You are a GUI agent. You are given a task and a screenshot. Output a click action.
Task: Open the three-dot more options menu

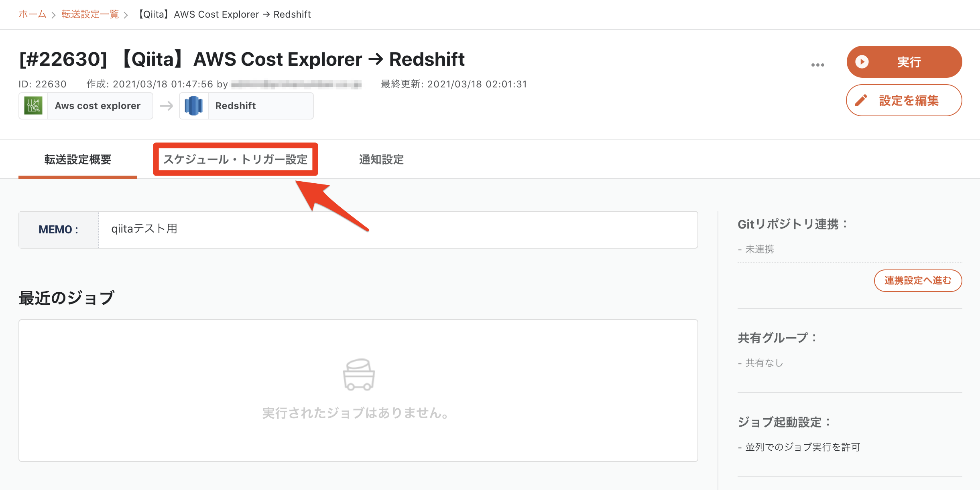pos(817,65)
